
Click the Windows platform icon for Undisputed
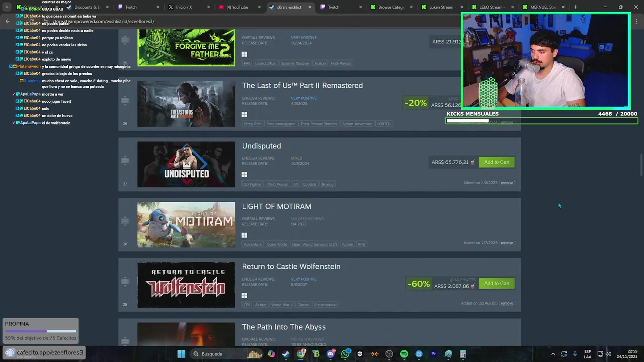[x=244, y=175]
